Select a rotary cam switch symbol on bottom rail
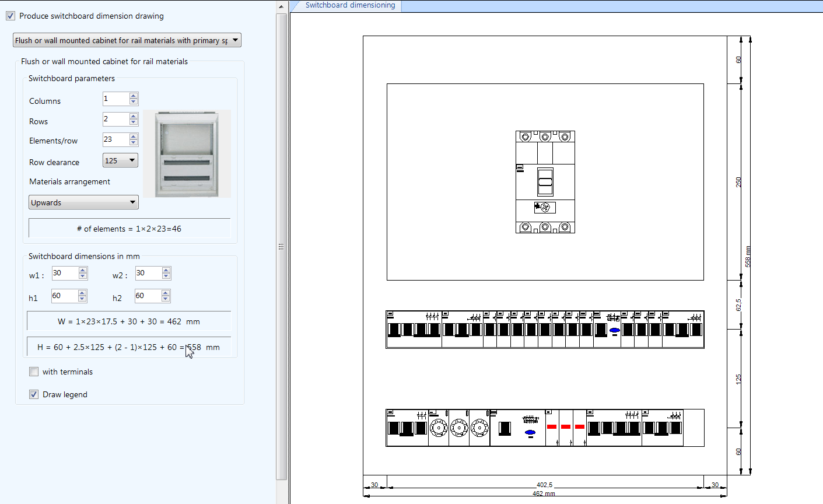This screenshot has height=504, width=823. 459,428
